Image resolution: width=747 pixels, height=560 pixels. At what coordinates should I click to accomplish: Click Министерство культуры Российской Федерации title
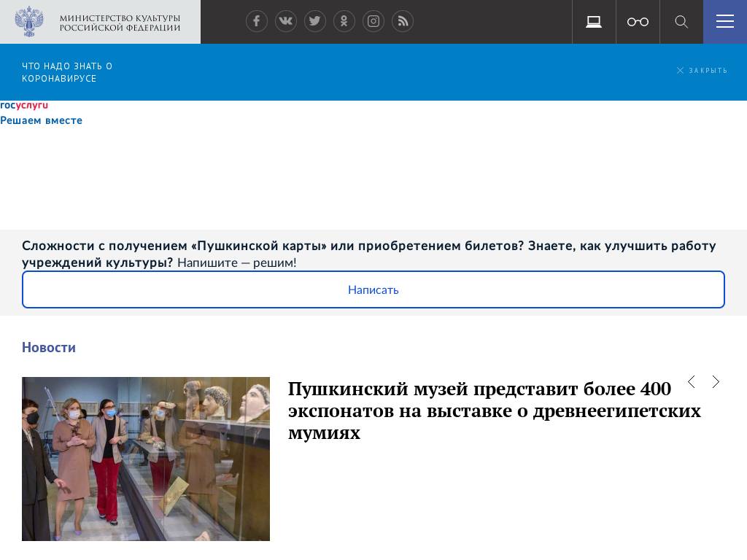(x=120, y=23)
